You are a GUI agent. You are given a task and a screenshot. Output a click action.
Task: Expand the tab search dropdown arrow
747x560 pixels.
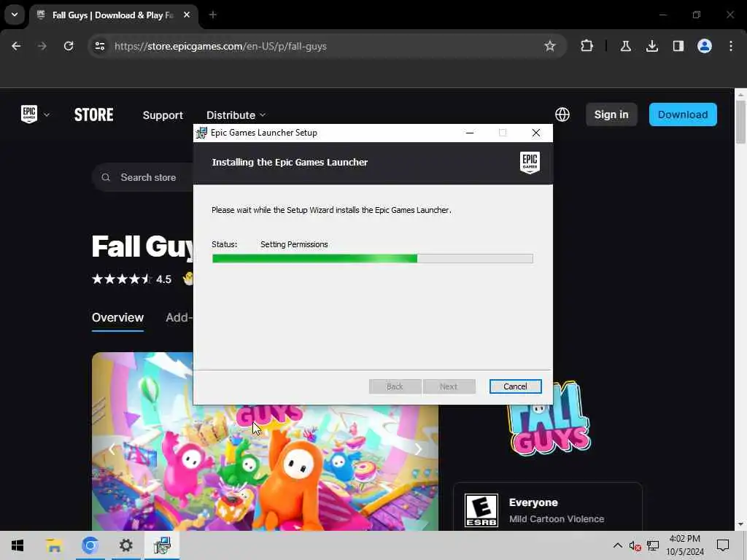tap(15, 15)
